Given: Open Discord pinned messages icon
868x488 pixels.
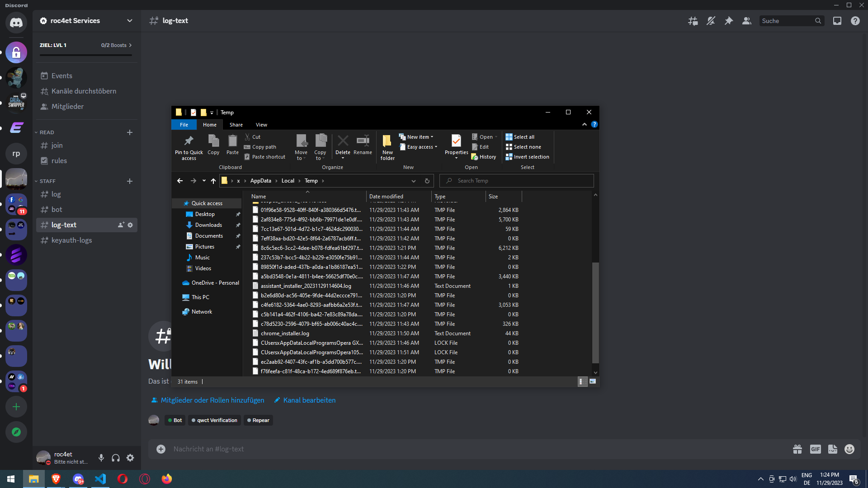Looking at the screenshot, I should [728, 21].
